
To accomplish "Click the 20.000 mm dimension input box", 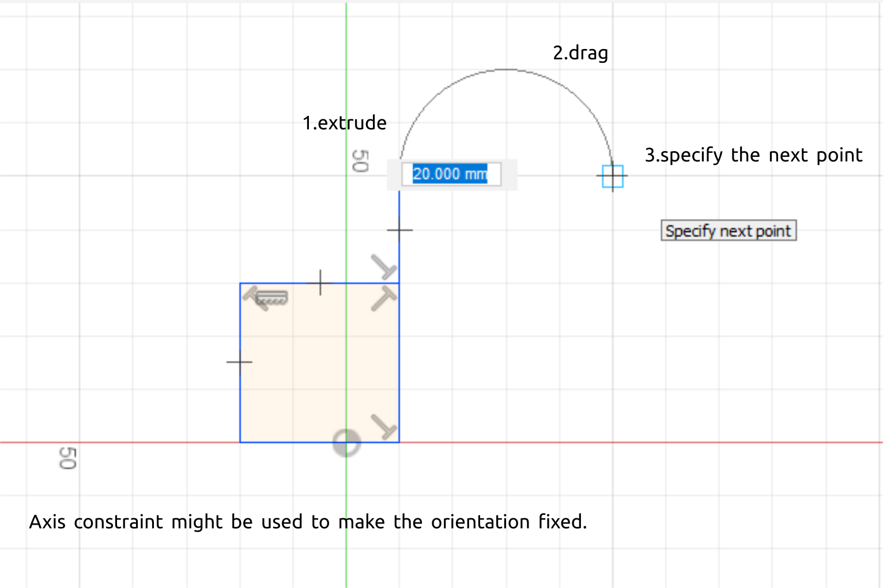I will pos(451,174).
